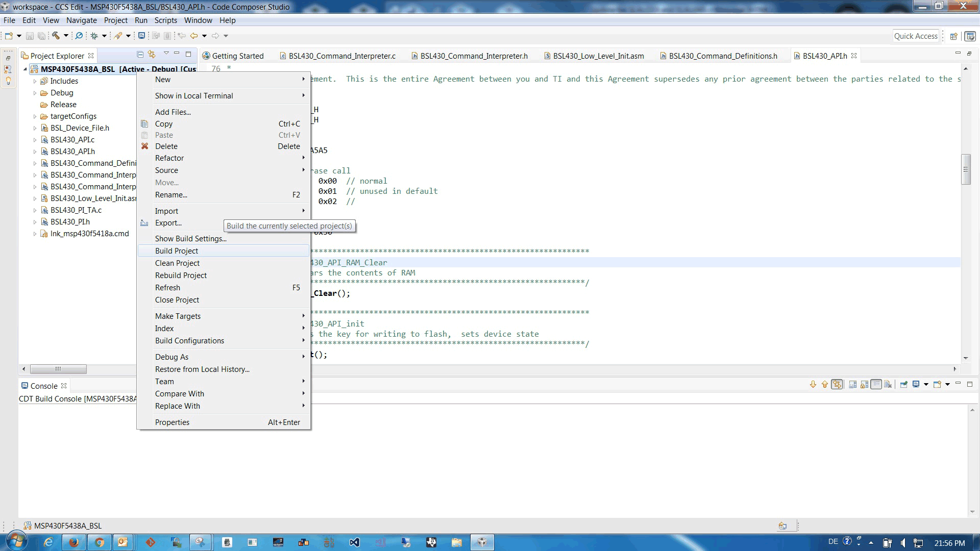The image size is (980, 551).
Task: Select BSL430_PI_TA.c in Project Explorer
Action: pyautogui.click(x=76, y=210)
